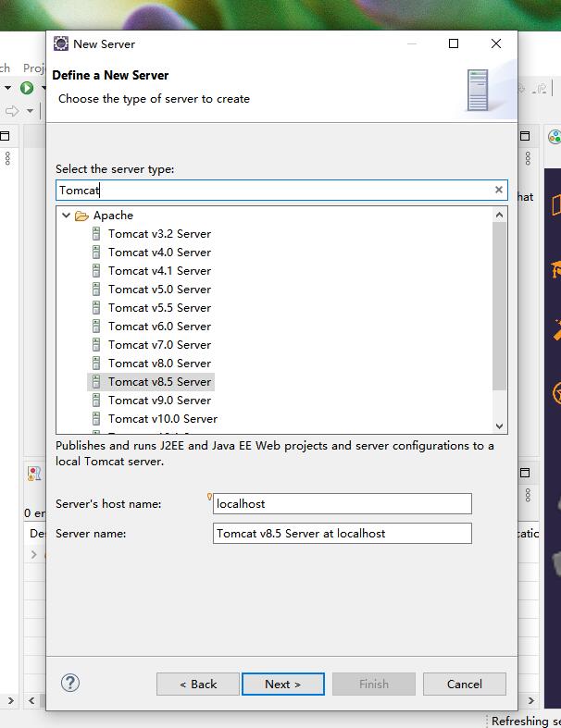Click the green Run button in Eclipse toolbar
The height and width of the screenshot is (728, 561).
(x=27, y=87)
